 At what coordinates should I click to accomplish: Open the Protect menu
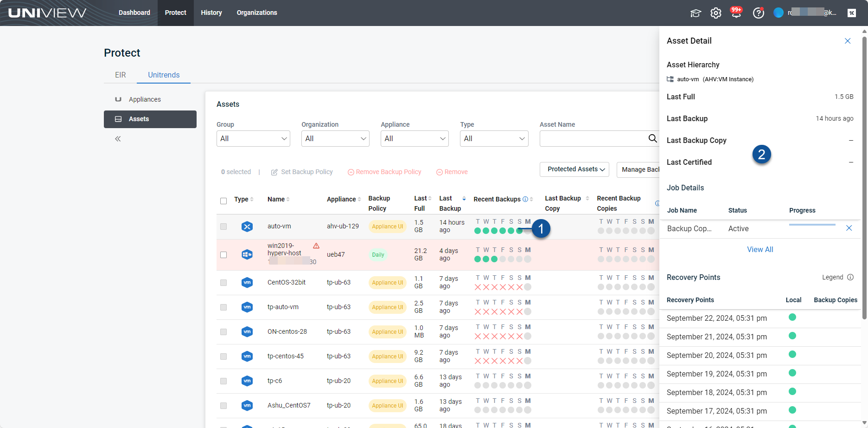coord(176,13)
